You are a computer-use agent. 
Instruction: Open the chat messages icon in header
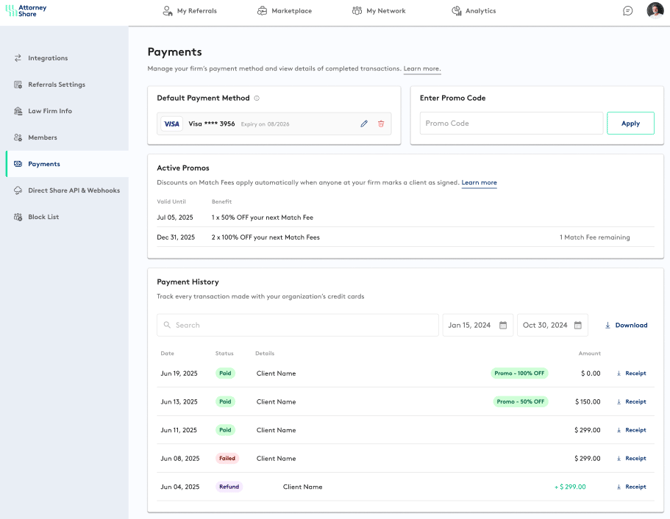[x=628, y=11]
